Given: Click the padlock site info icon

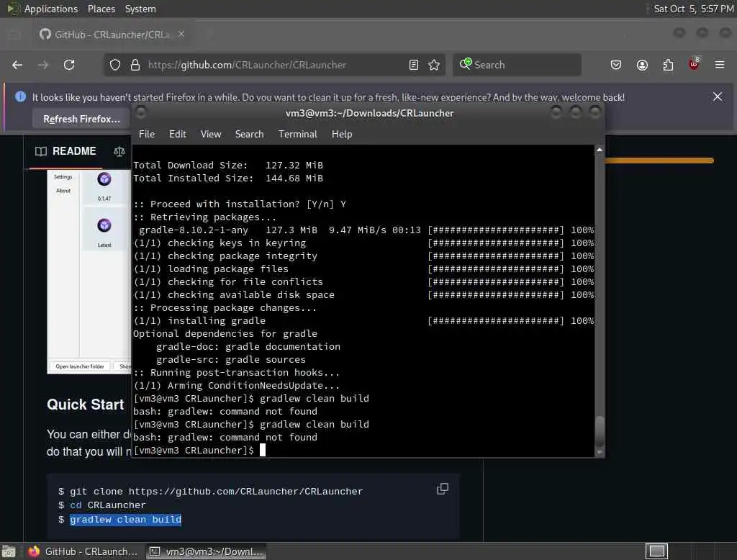Looking at the screenshot, I should (x=135, y=65).
